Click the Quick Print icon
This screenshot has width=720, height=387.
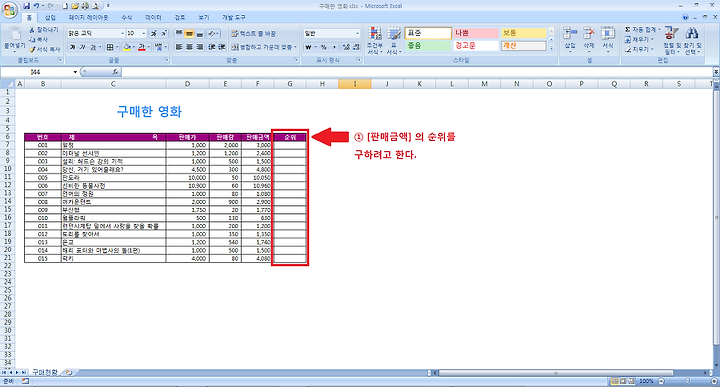[x=85, y=6]
